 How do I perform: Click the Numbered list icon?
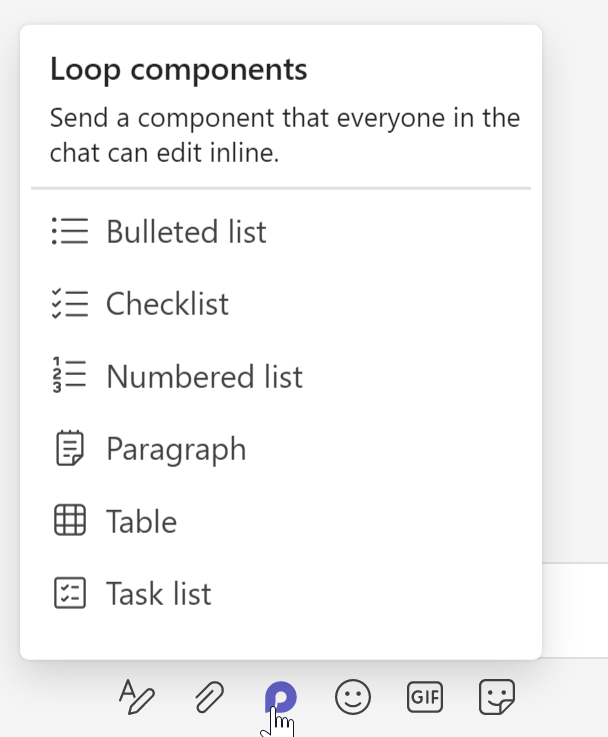coord(70,377)
